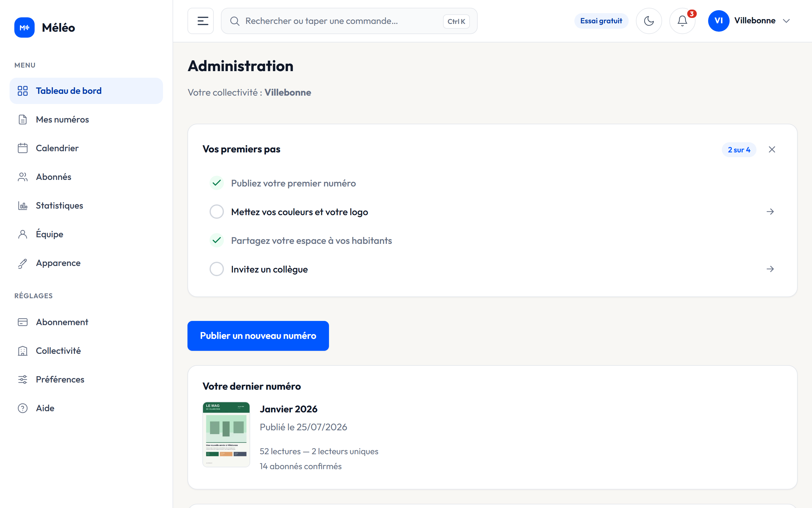The width and height of the screenshot is (812, 508).
Task: Go to Mes numéros
Action: coord(86,120)
